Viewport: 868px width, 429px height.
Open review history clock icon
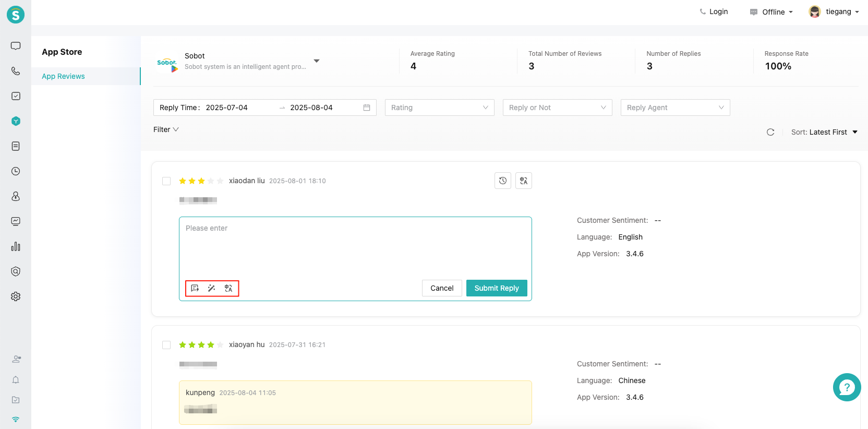click(x=502, y=181)
